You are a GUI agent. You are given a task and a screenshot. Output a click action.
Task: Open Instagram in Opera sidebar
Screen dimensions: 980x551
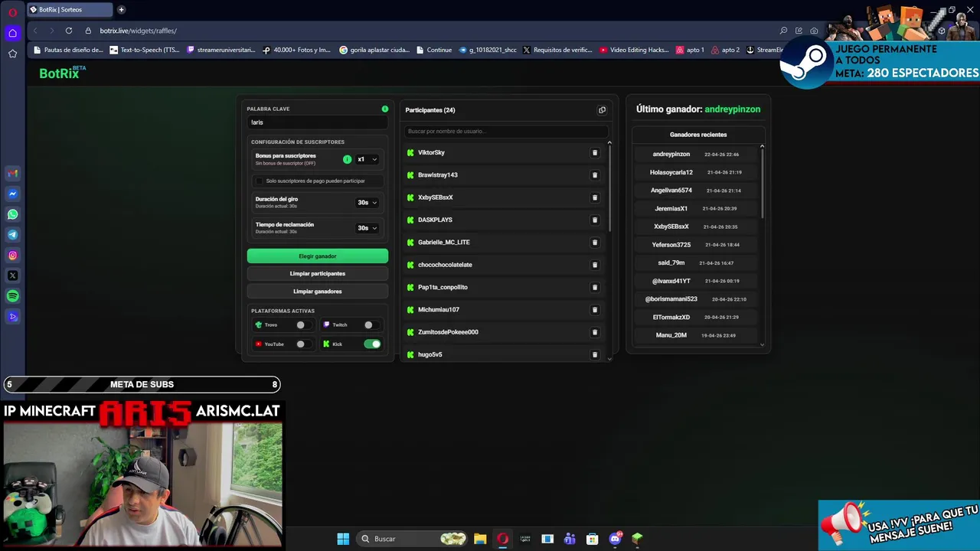click(13, 256)
